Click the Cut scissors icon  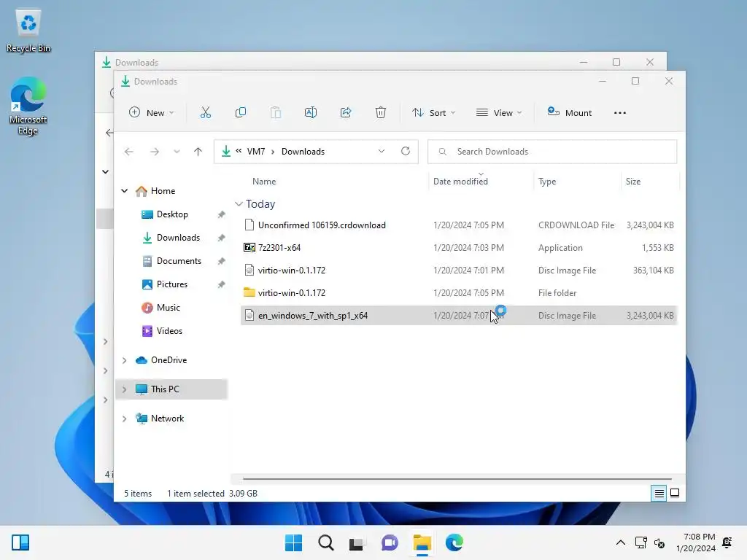(205, 113)
